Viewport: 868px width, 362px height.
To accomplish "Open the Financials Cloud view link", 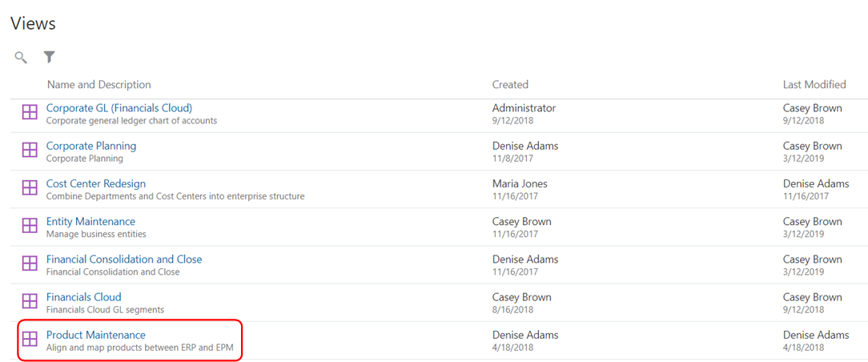I will point(83,296).
